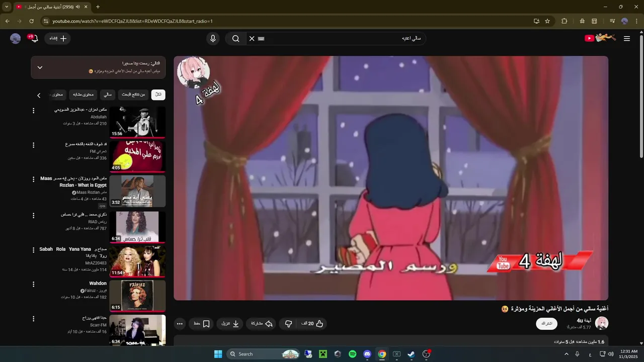Image resolution: width=644 pixels, height=362 pixels.
Task: Dislike the video with thumbs down
Action: coord(288,324)
